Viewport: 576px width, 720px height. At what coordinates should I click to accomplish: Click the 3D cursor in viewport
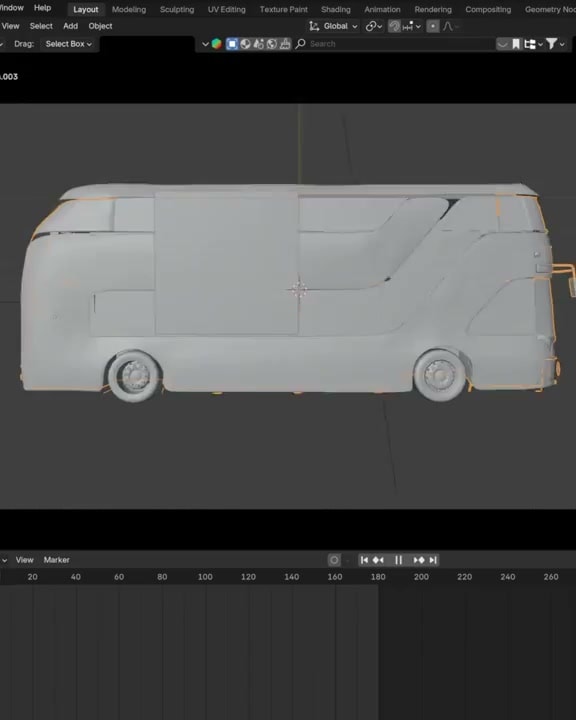coord(299,290)
